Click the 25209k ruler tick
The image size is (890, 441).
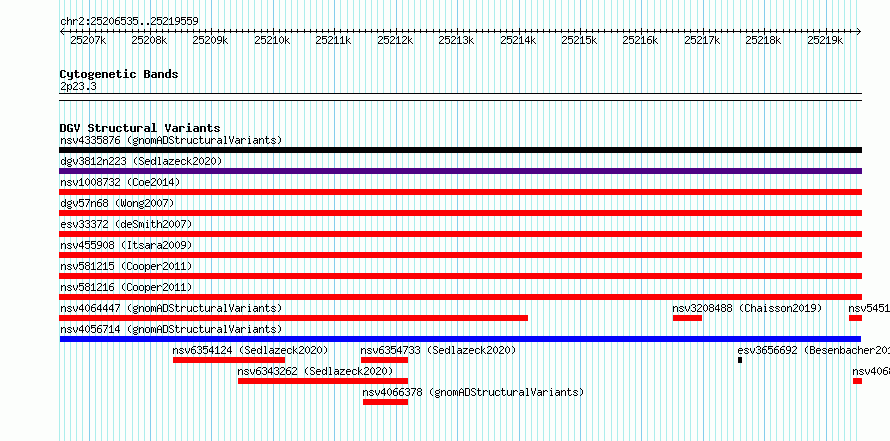210,40
